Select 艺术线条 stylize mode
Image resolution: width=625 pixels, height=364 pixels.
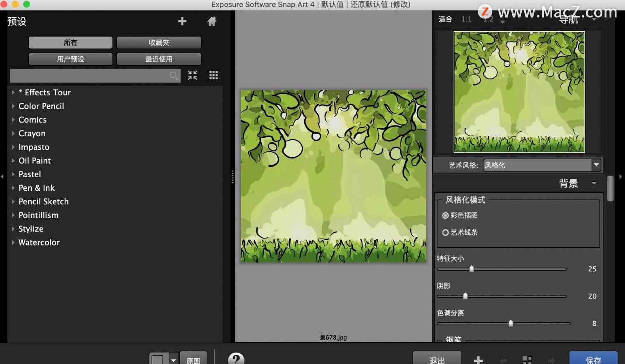coord(445,232)
